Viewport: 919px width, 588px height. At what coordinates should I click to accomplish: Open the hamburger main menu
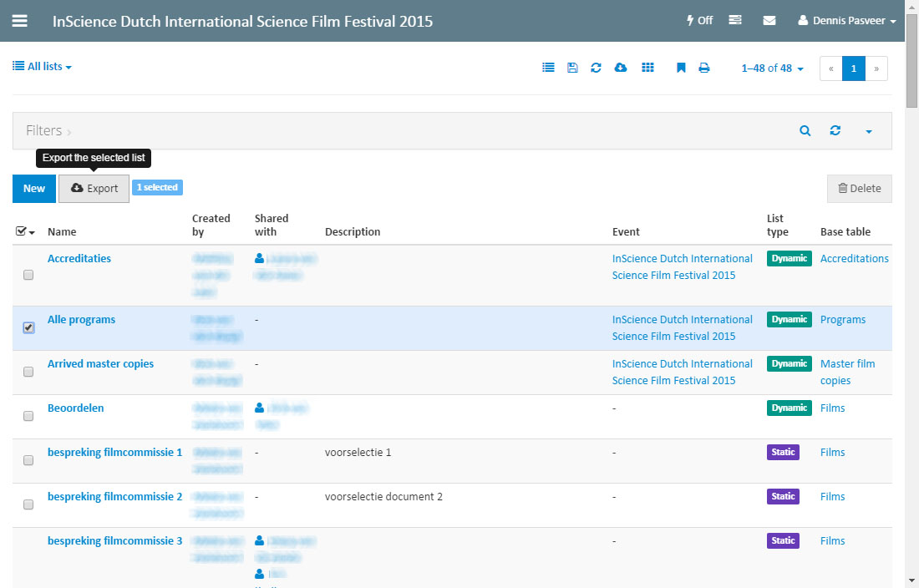click(x=19, y=21)
